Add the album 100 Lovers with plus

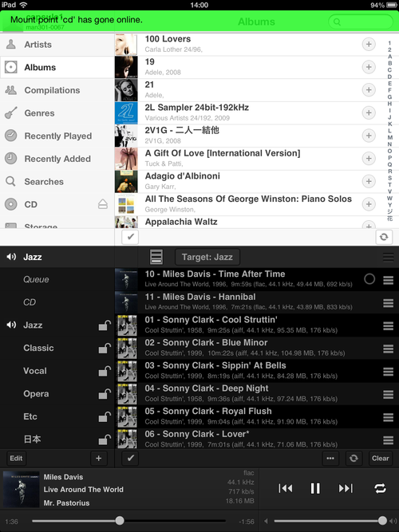pos(369,44)
